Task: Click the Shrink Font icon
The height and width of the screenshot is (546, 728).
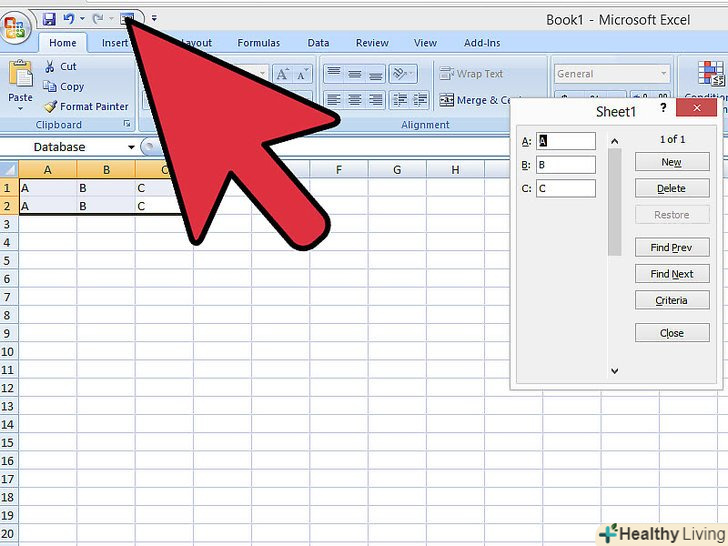Action: point(302,74)
